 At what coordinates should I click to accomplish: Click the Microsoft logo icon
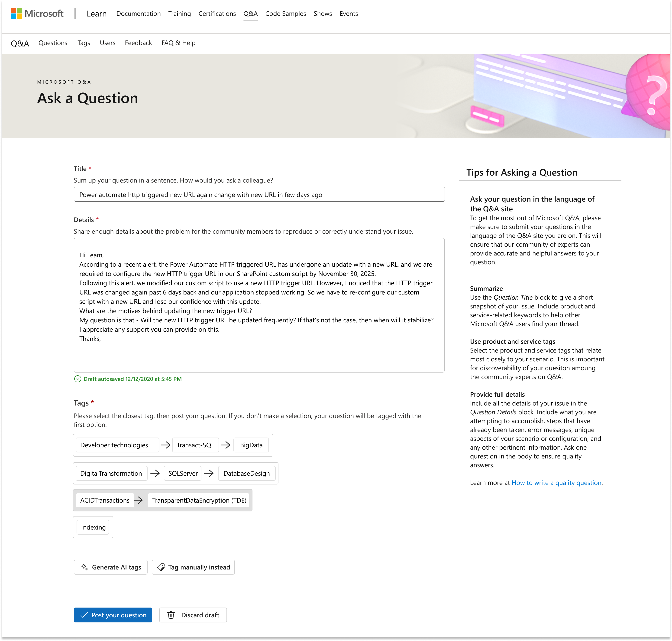(x=16, y=13)
